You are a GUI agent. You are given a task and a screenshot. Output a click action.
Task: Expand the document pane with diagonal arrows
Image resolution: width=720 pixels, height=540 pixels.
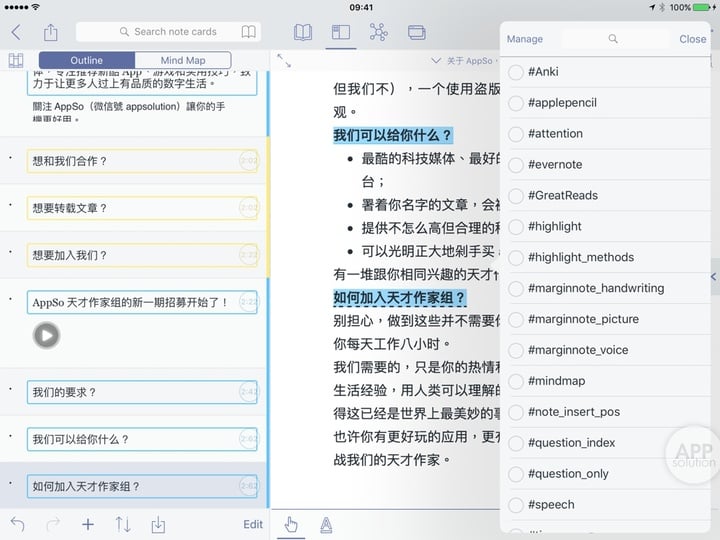(x=284, y=61)
